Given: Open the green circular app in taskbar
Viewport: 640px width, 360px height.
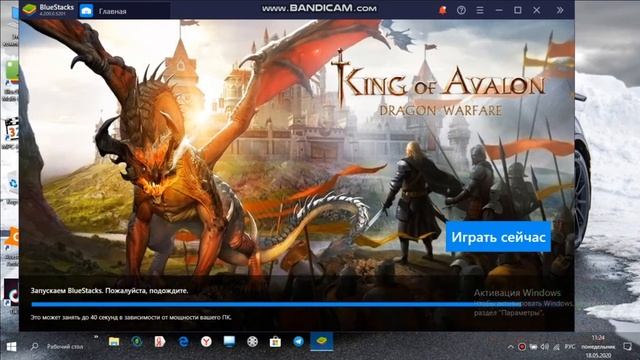Looking at the screenshot, I should [x=137, y=342].
